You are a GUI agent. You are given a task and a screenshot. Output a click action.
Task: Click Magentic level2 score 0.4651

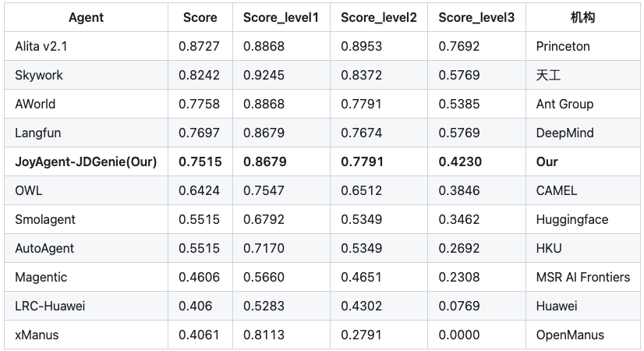coord(362,277)
